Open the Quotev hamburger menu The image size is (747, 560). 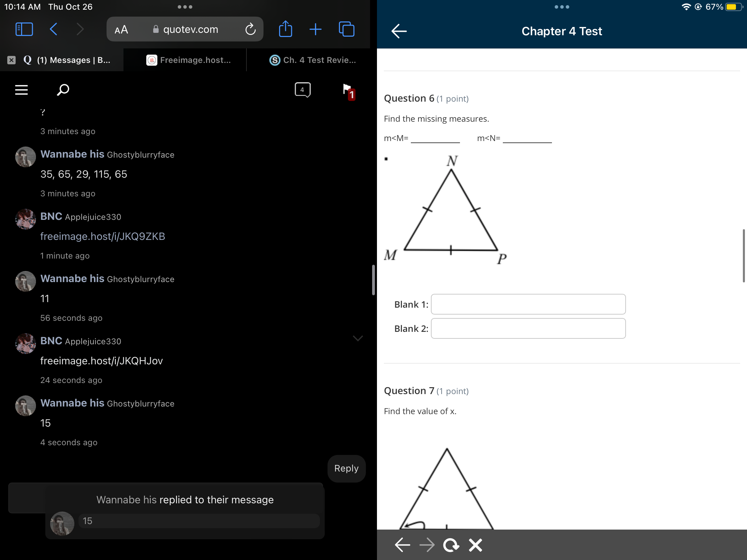click(21, 90)
